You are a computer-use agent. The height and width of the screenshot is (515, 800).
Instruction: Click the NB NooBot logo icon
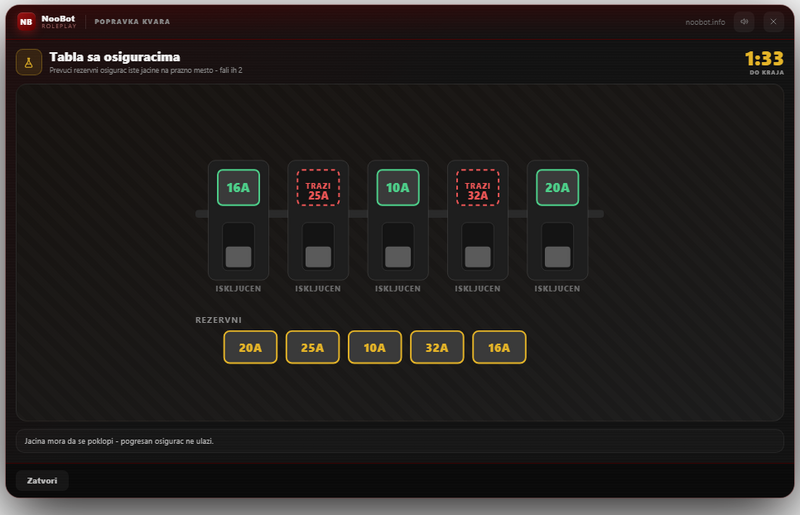coord(26,22)
